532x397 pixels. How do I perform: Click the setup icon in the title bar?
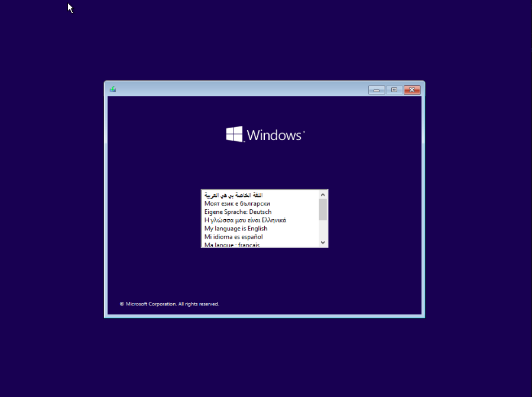[113, 90]
